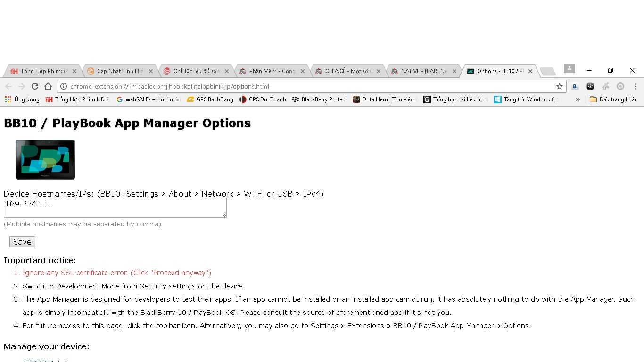Close the 'NATIVE - [BAR]' tab
Viewport: 644px width, 362px height.
pos(454,71)
